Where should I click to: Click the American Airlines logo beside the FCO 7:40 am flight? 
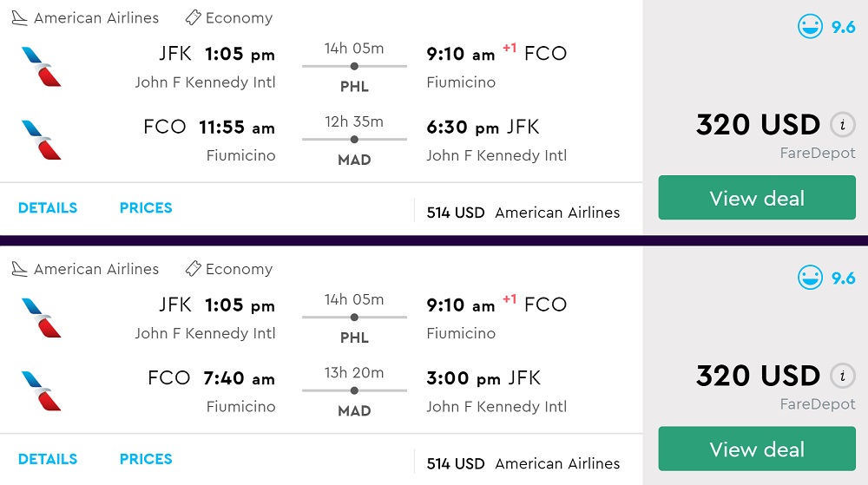coord(42,390)
